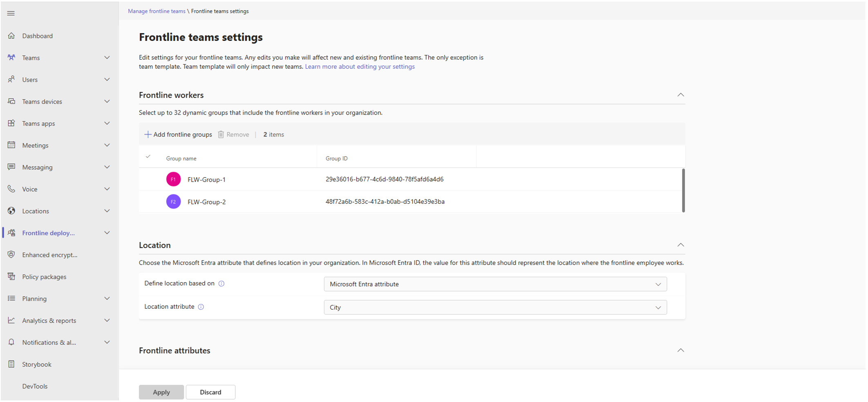Open Policy packages in the sidebar

(x=44, y=277)
